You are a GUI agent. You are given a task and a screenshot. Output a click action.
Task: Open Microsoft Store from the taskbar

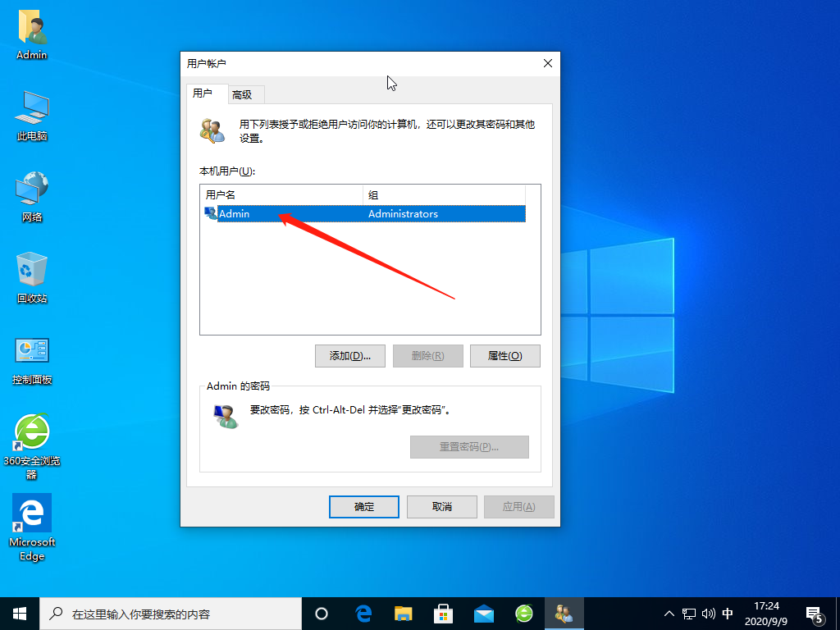[444, 614]
